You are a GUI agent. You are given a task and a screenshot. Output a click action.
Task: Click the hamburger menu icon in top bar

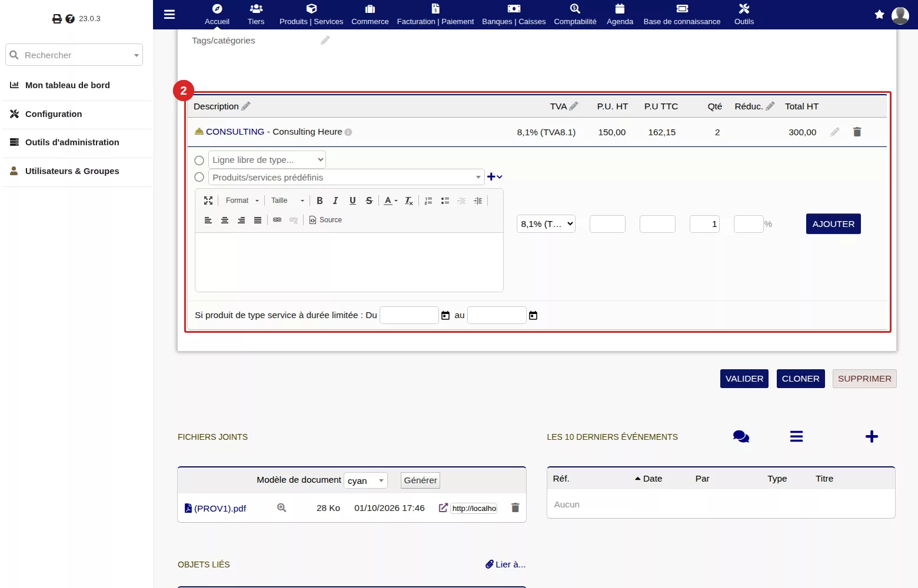(169, 14)
